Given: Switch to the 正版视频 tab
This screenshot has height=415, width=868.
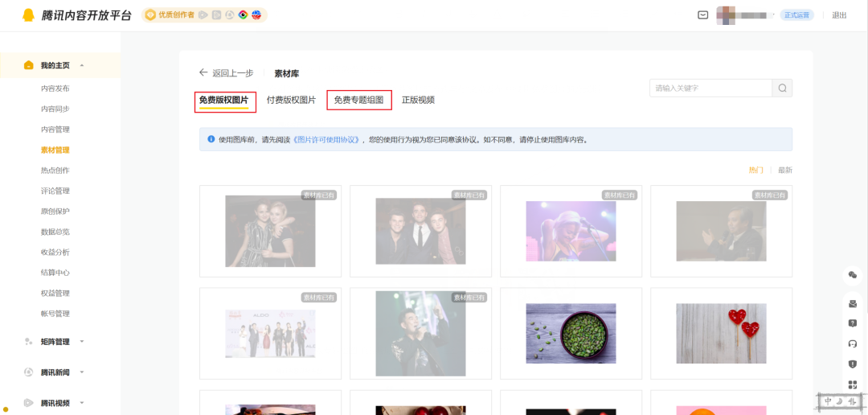Looking at the screenshot, I should coord(418,101).
